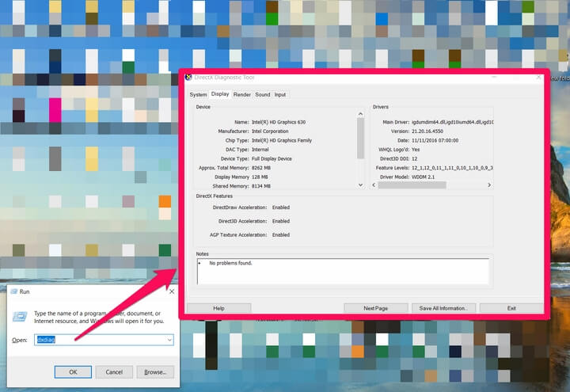Click the 8262 MB total memory value
This screenshot has width=570, height=392.
[x=261, y=168]
